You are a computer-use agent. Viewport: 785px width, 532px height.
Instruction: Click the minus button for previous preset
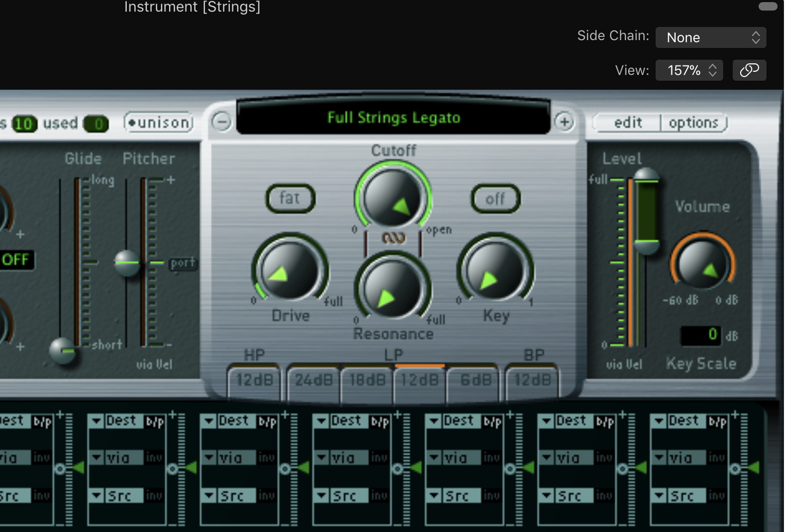tap(222, 122)
